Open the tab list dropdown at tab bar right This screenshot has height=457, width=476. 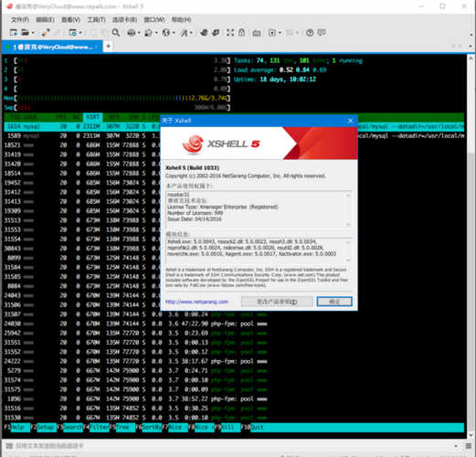[471, 46]
